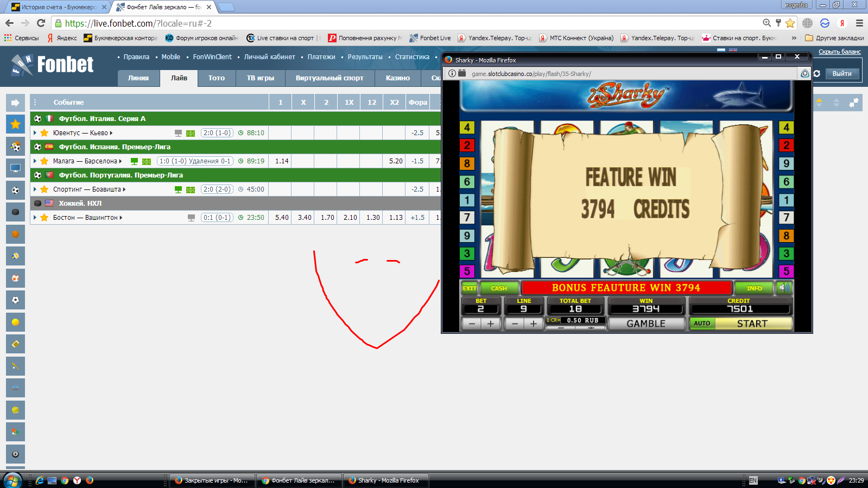Open dropdown arrow after Спортинг — Боавишта name
Screen dimensions: 868x488
[x=124, y=189]
